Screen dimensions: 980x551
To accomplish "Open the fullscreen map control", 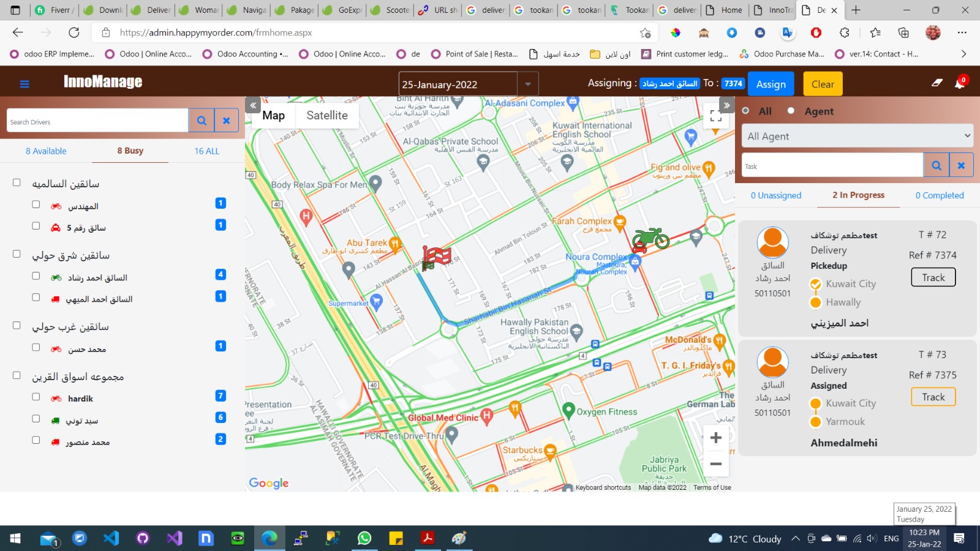I will tap(716, 116).
